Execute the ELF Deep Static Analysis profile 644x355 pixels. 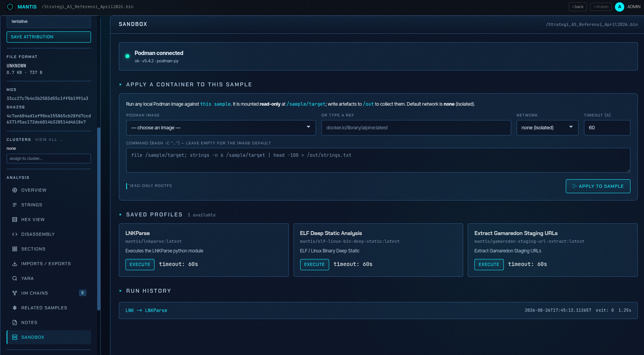[x=314, y=264]
